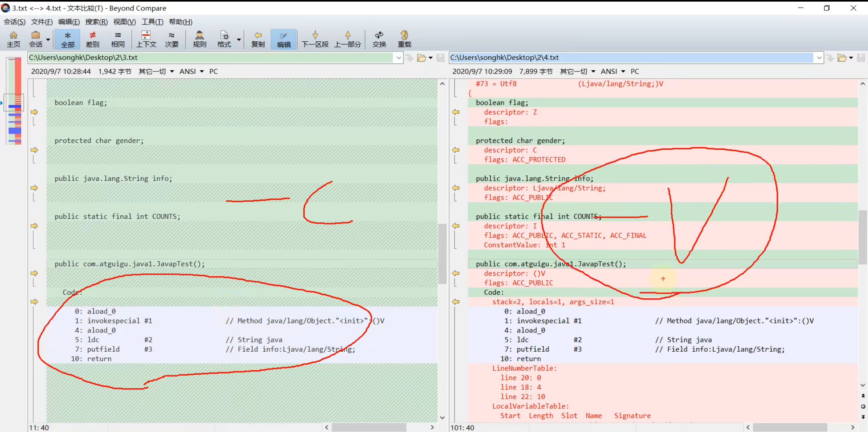Click right pane next difference double-arrow
This screenshot has height=432, width=868.
863,417
